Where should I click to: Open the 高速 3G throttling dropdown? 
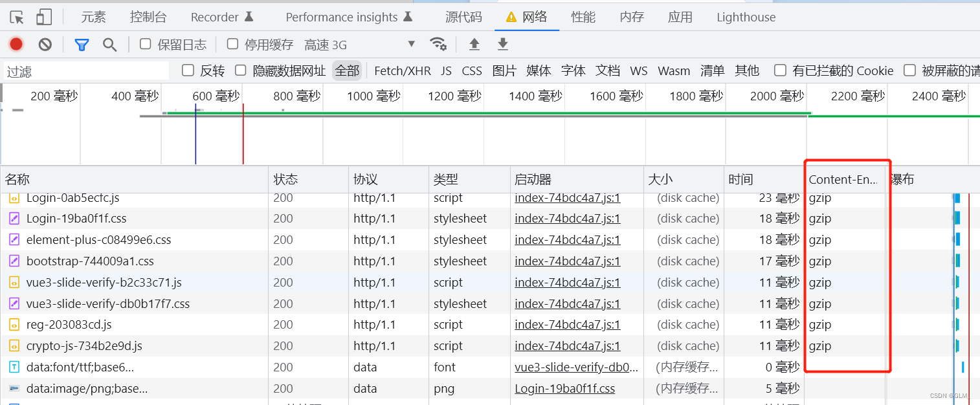[x=360, y=45]
